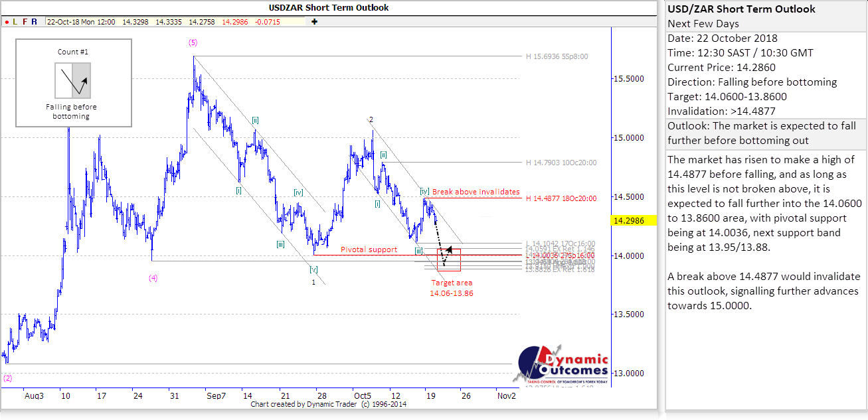This screenshot has width=868, height=420.
Task: Click the 'Date: 22 October 2018' line
Action: click(723, 38)
